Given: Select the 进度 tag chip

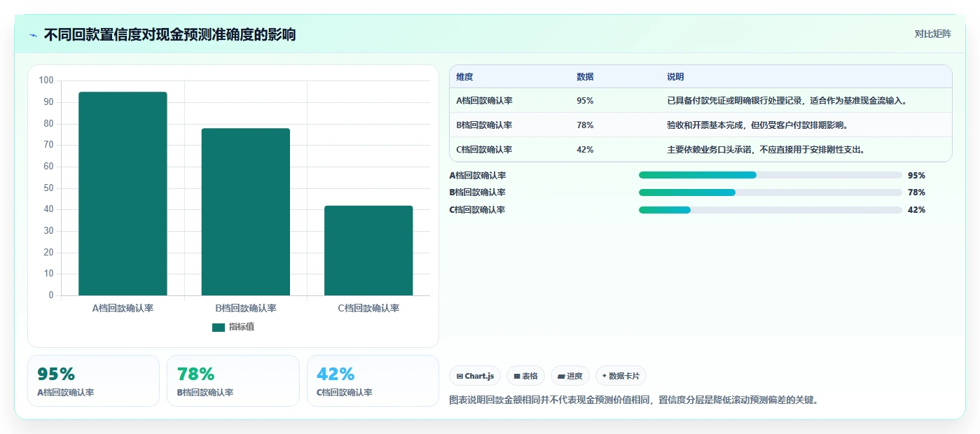Looking at the screenshot, I should click(x=570, y=376).
